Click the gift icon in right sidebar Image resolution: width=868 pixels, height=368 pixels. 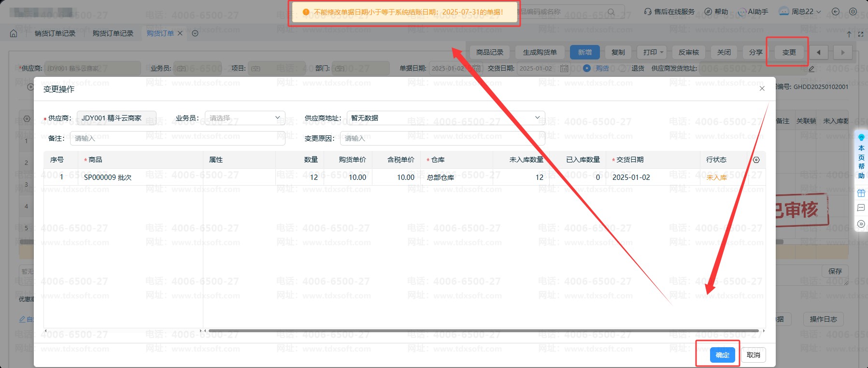(x=861, y=193)
